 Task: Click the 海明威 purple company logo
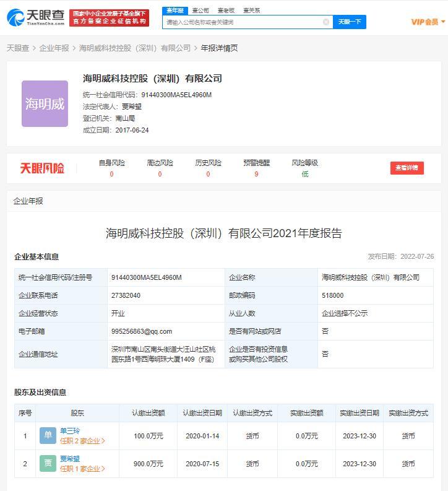45,103
